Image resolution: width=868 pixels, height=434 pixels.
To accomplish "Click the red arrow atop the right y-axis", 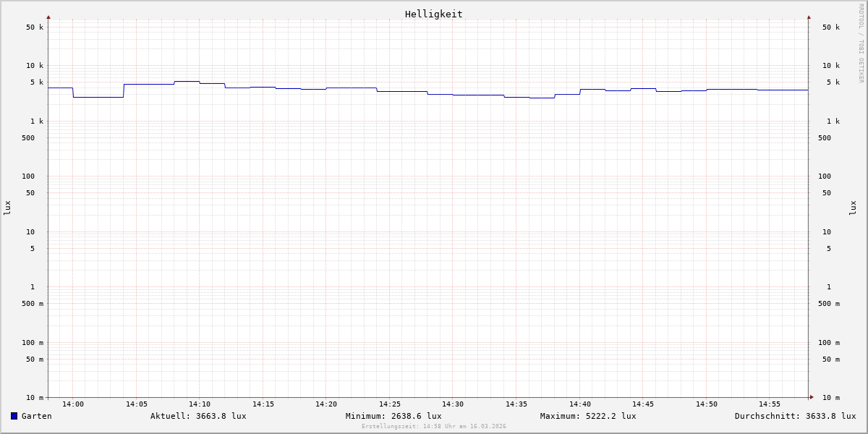I will 809,17.
